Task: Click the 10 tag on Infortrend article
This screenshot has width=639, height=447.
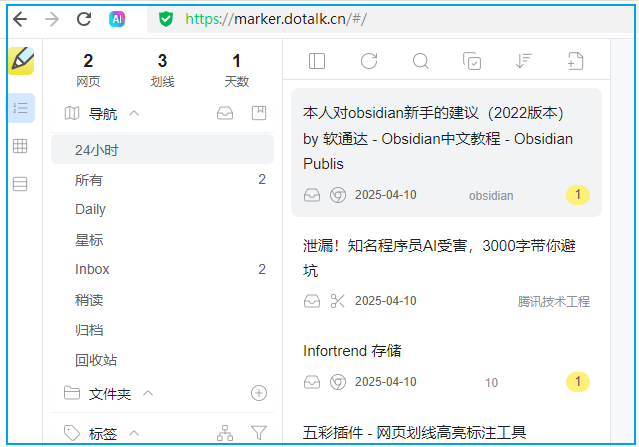Action: click(x=491, y=383)
